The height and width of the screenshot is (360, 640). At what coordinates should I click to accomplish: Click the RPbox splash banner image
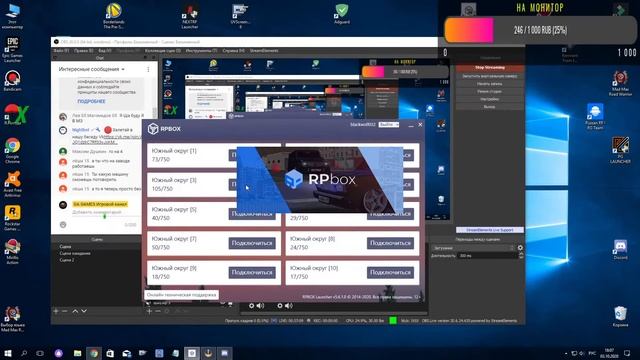tap(320, 180)
